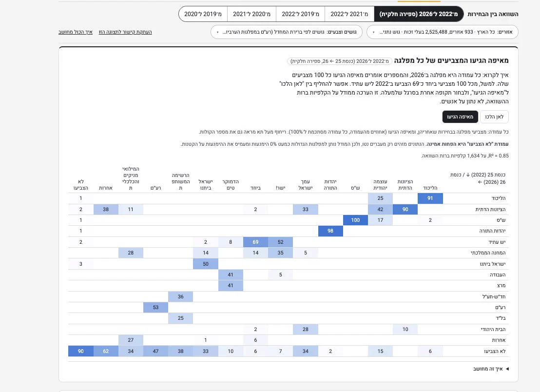Viewport: 540px width, 392px height.
Task: Toggle to the לאן הלכו view
Action: [x=494, y=117]
